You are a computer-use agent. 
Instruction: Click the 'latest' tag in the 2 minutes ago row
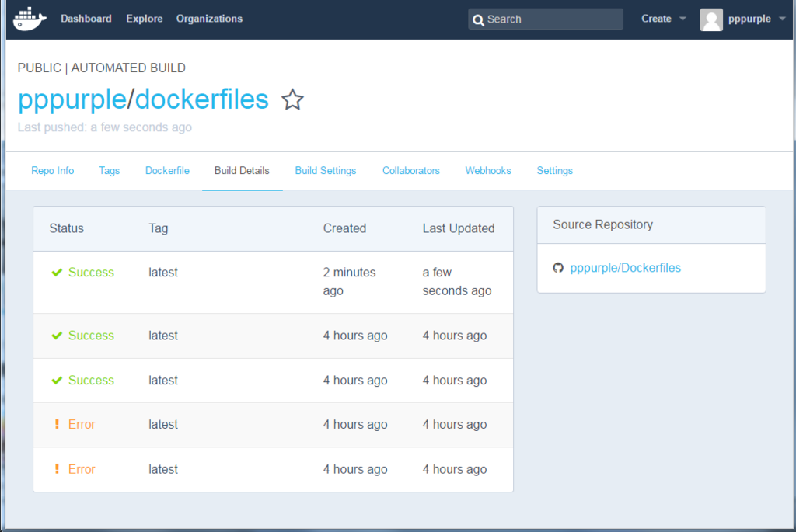(x=163, y=273)
